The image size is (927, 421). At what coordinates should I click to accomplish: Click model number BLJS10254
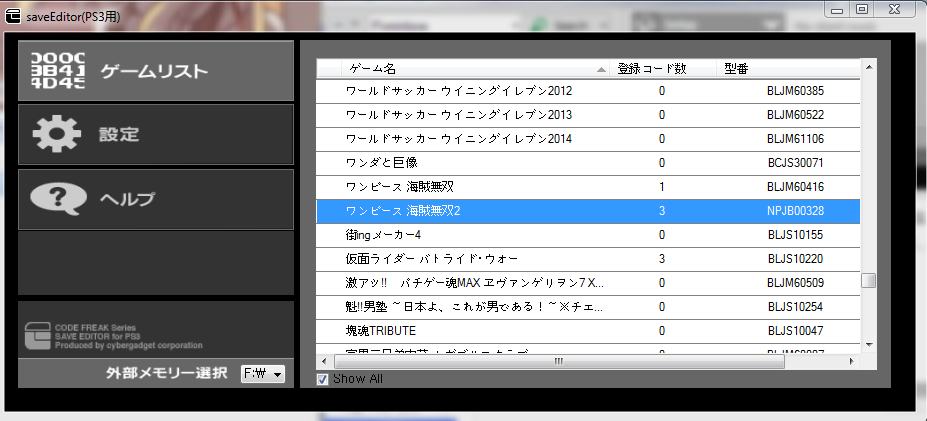coord(795,307)
